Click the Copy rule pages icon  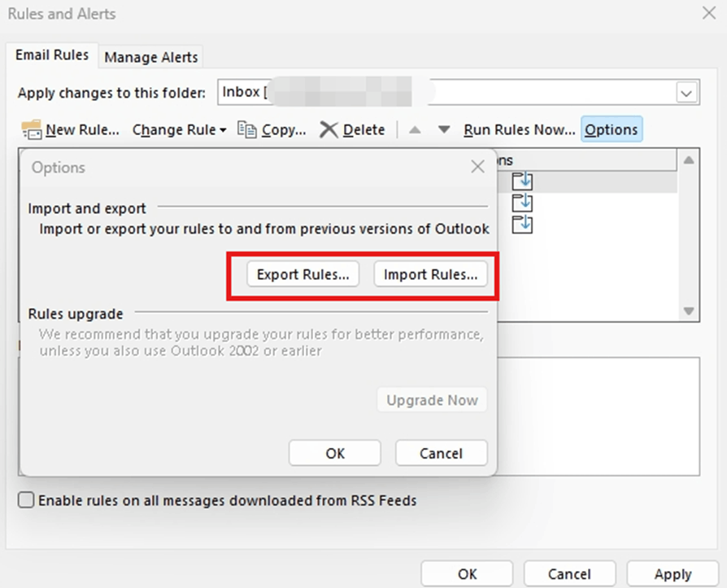pos(246,130)
